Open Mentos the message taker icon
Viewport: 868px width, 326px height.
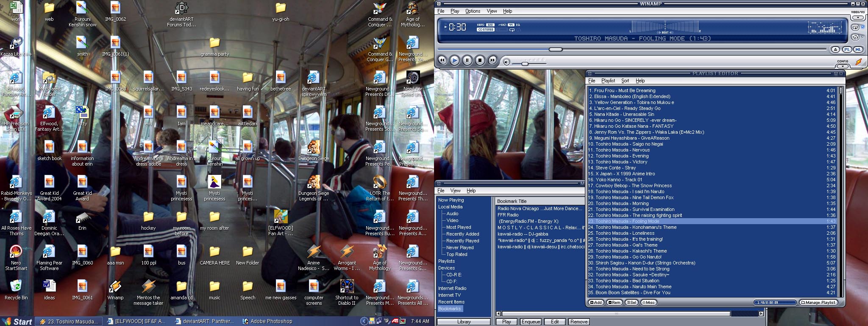[x=148, y=292]
